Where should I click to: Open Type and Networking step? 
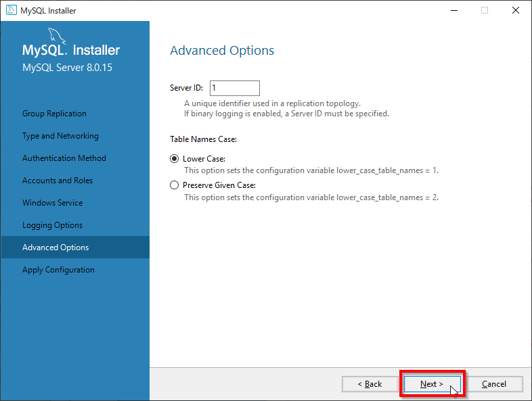point(60,136)
